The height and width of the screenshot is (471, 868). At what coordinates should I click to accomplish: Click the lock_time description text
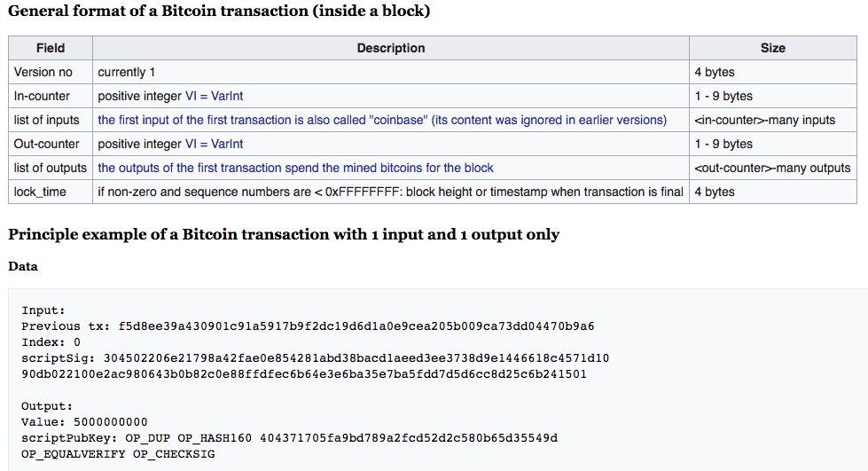point(391,192)
